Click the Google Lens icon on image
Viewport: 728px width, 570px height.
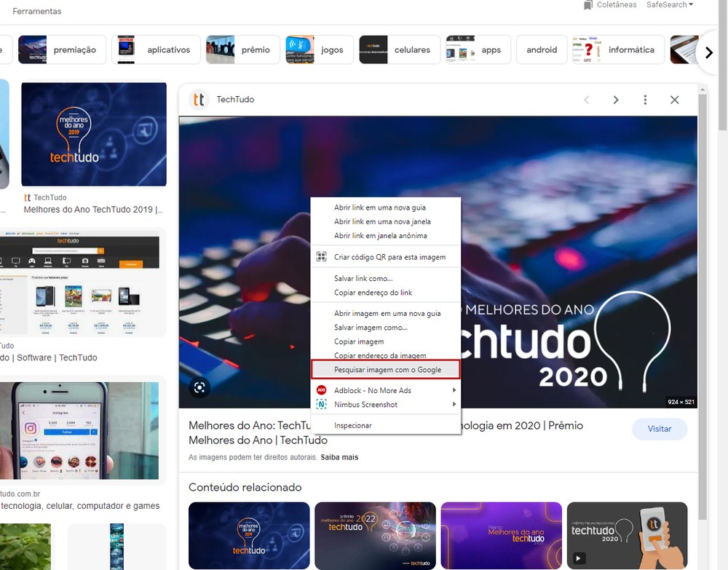pos(199,387)
